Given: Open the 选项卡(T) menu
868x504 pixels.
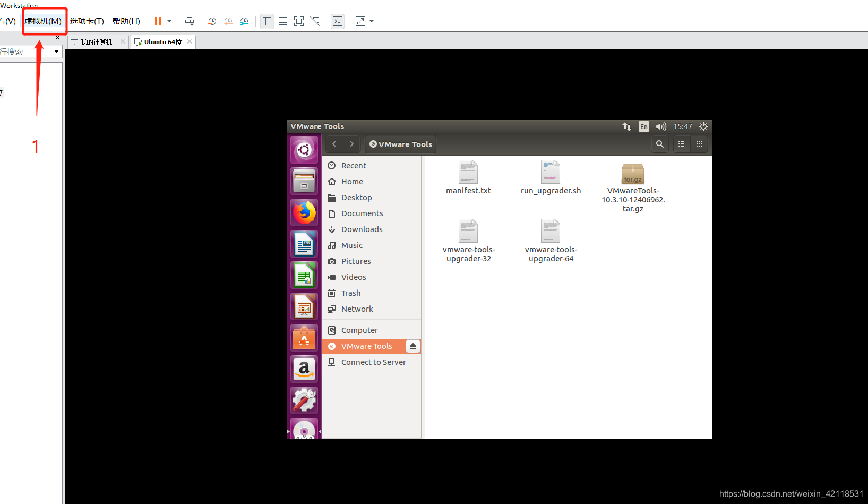Looking at the screenshot, I should (x=87, y=21).
